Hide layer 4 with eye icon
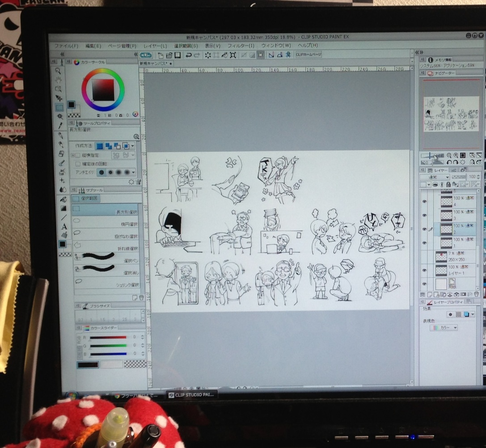Image resolution: width=486 pixels, height=448 pixels. [x=425, y=201]
